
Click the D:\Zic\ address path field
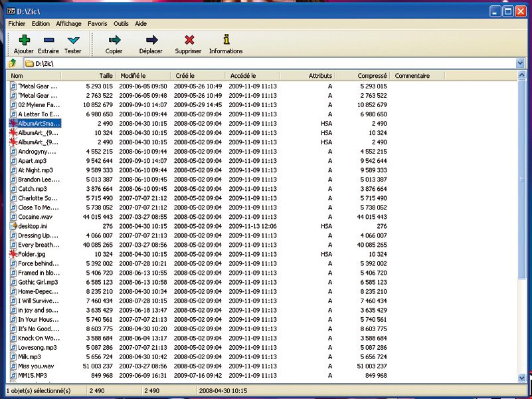[266, 63]
